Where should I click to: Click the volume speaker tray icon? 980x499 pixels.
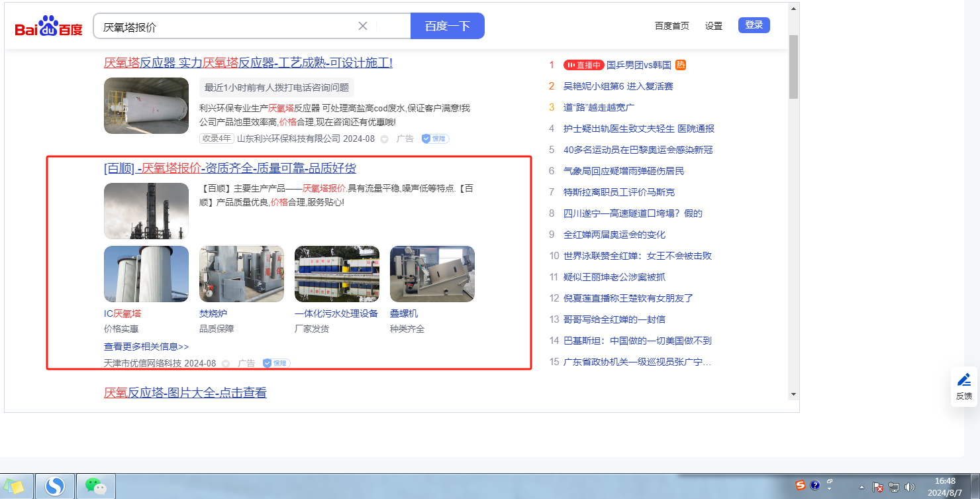909,487
